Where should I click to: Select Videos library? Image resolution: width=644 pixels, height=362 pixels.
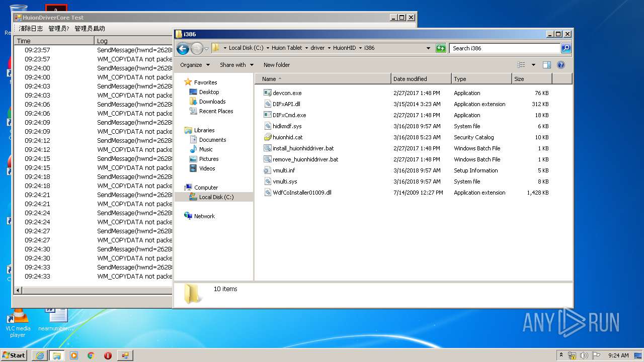click(x=207, y=168)
